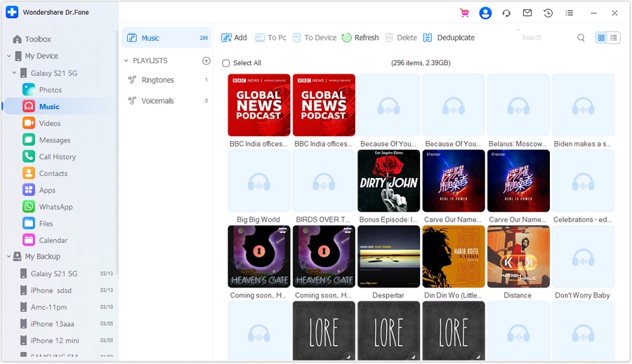Select Dirty John Bonus Episode thumbnail

point(388,181)
